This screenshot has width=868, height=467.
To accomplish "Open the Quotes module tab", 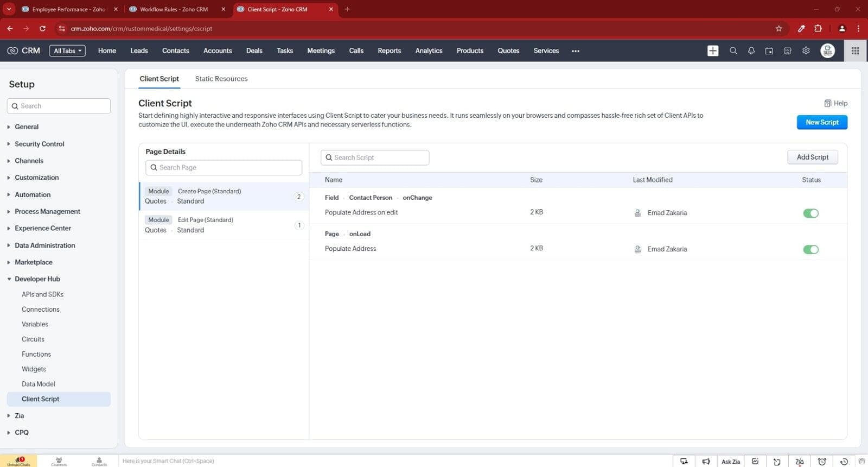I will tap(508, 51).
